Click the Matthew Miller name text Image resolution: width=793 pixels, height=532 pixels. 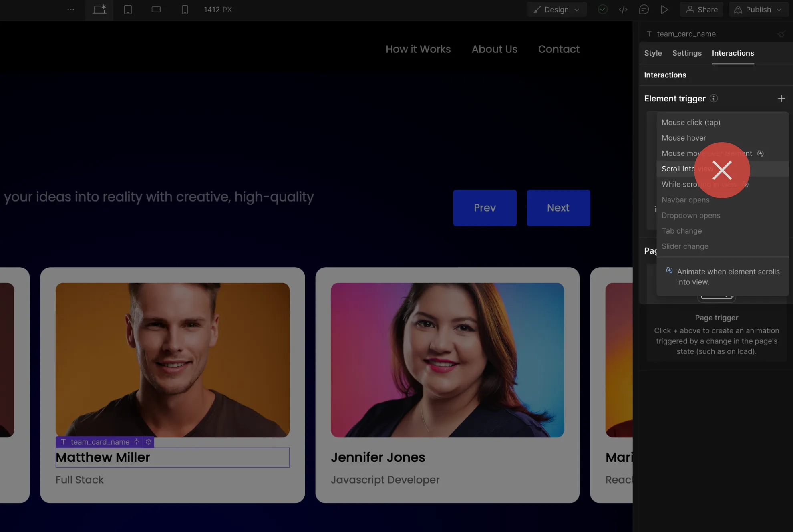[103, 457]
